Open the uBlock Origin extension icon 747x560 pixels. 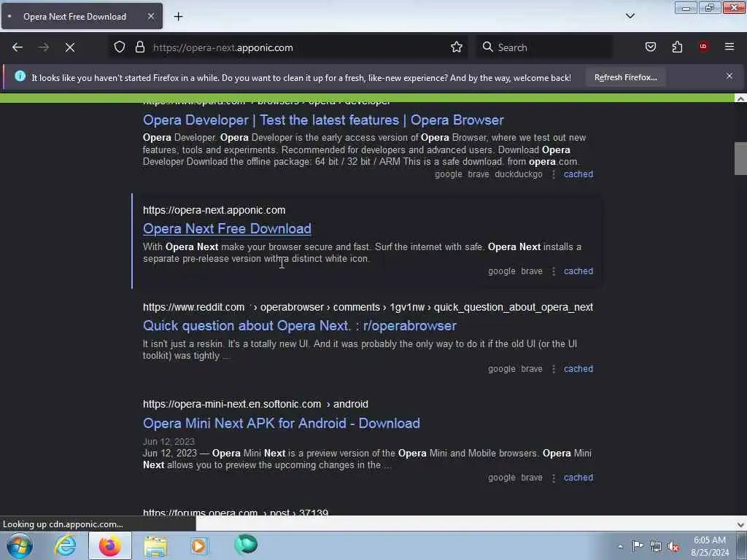click(x=703, y=47)
